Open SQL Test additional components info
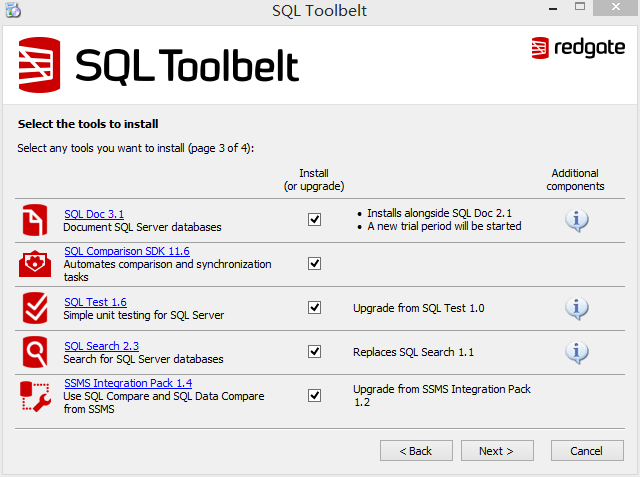The image size is (640, 477). click(x=576, y=308)
